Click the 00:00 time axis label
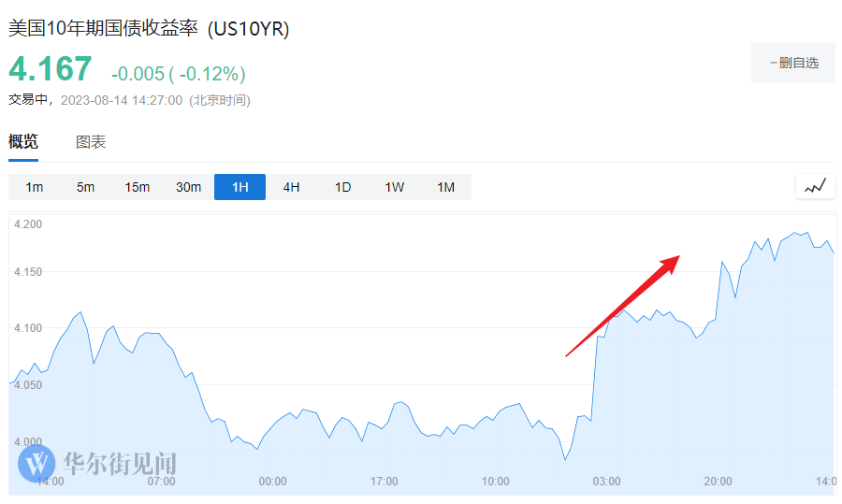Image resolution: width=842 pixels, height=504 pixels. [272, 482]
